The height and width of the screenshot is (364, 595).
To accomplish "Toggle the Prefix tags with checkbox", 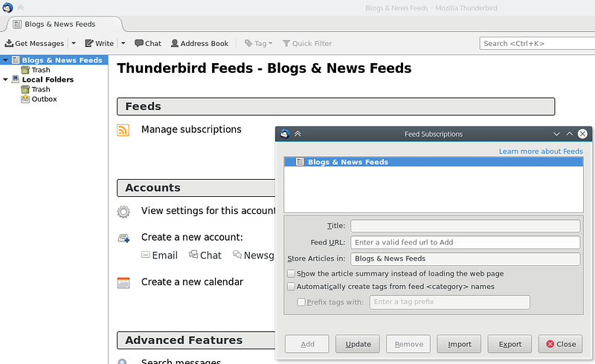I will click(x=301, y=302).
